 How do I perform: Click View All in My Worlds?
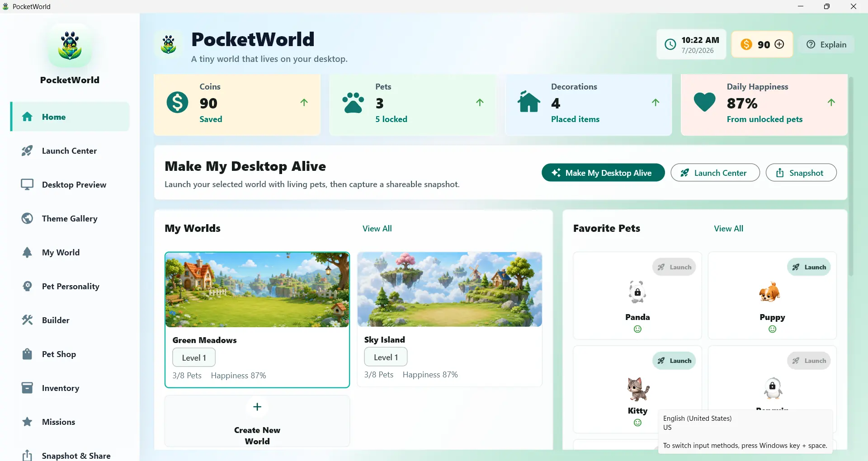click(377, 229)
